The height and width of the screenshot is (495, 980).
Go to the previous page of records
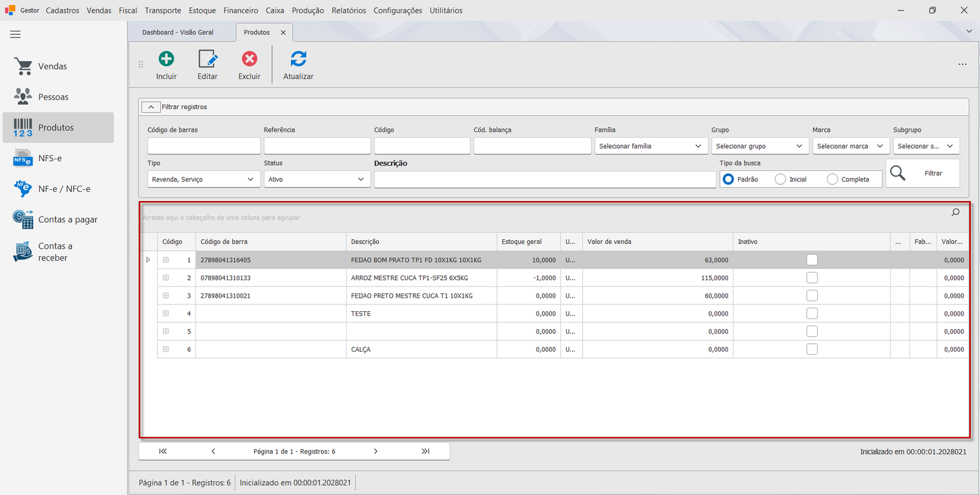pos(213,452)
